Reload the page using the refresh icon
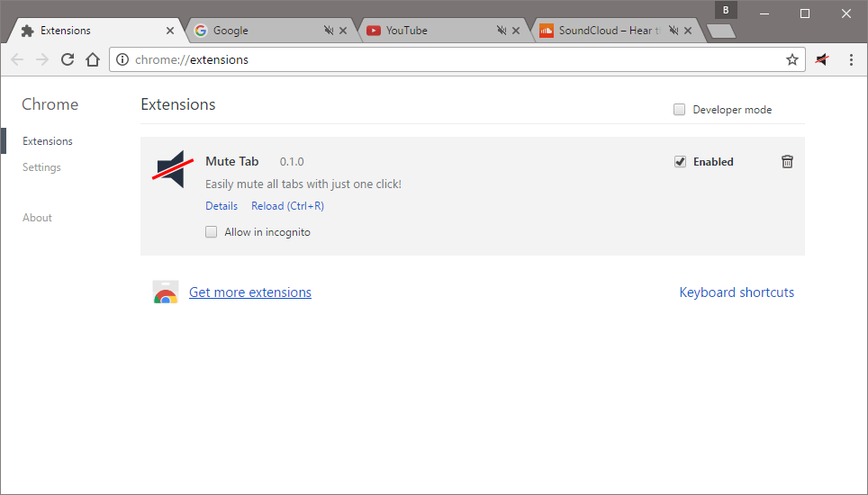Viewport: 868px width, 495px height. coord(68,59)
